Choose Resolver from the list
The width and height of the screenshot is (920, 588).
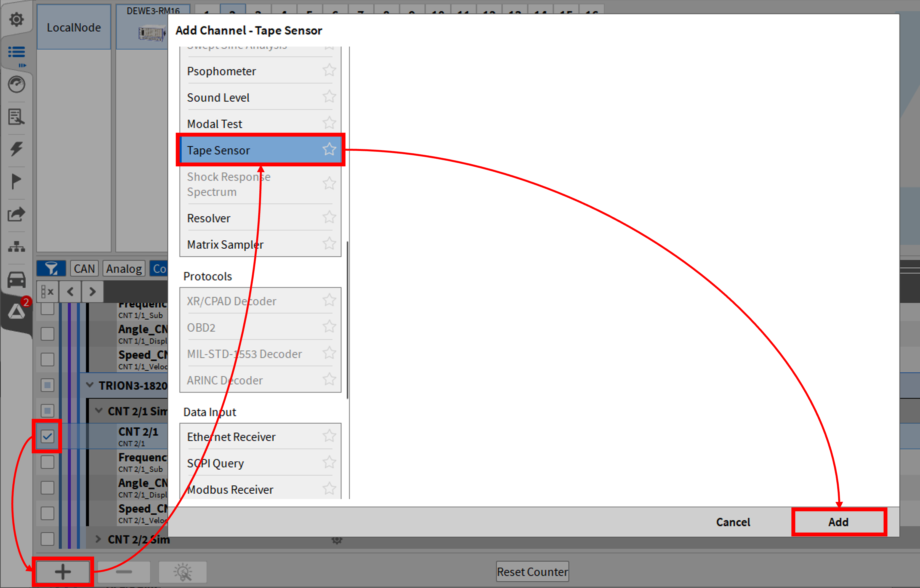tap(260, 218)
